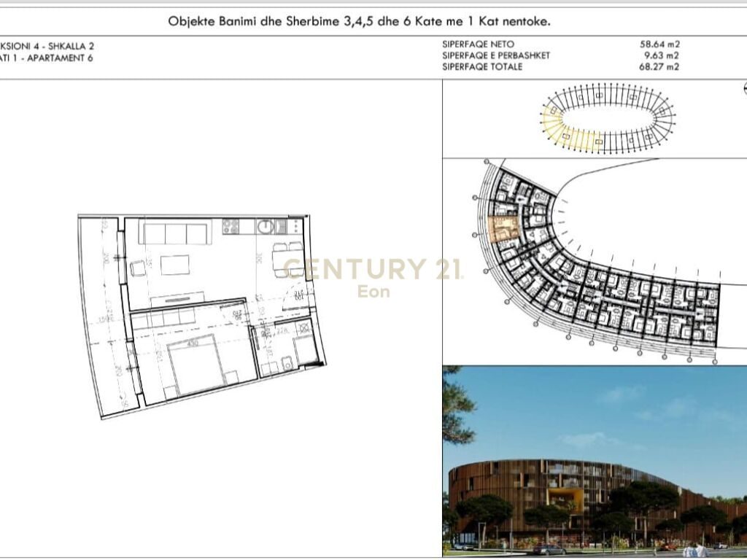The height and width of the screenshot is (560, 747).
Task: Click the compass symbol at top right
Action: click(745, 88)
